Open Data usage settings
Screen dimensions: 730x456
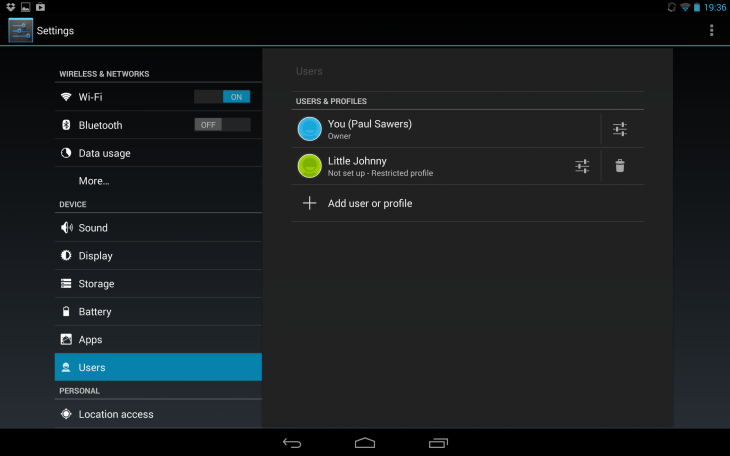coord(158,153)
